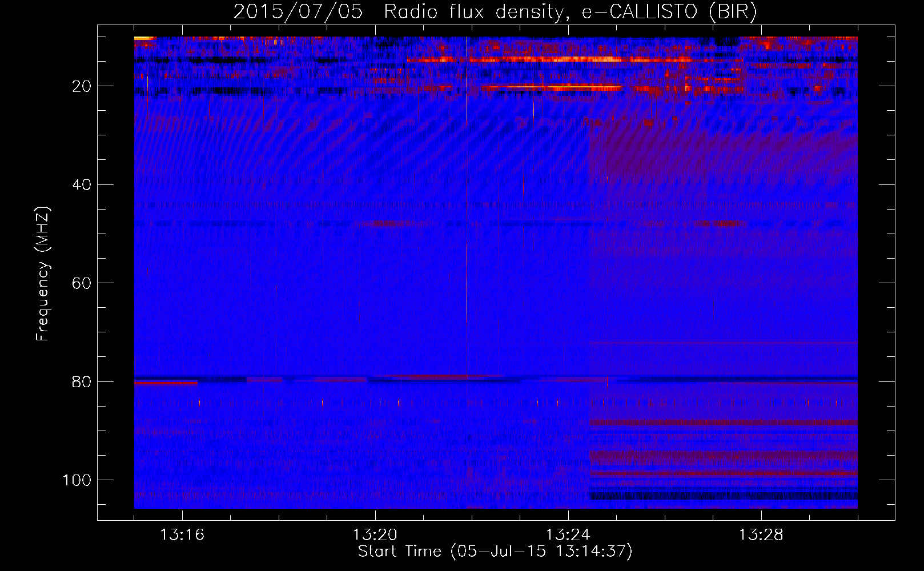Click the 20 frequency tick label

tap(82, 86)
